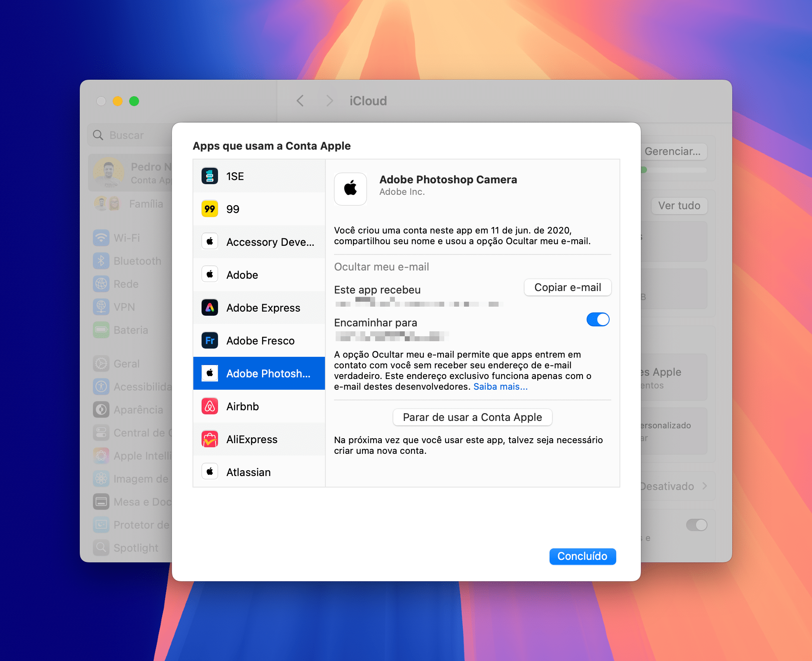Select Adobe Express in the apps list

[259, 307]
